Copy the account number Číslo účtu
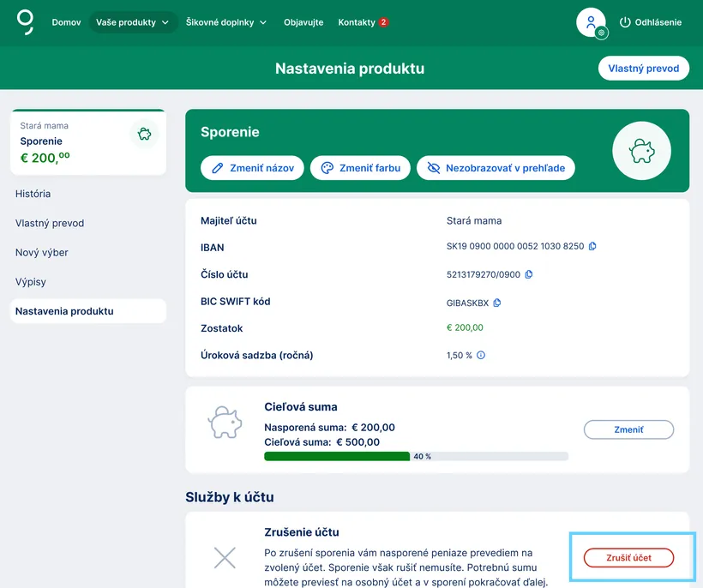The image size is (703, 588). [x=528, y=274]
